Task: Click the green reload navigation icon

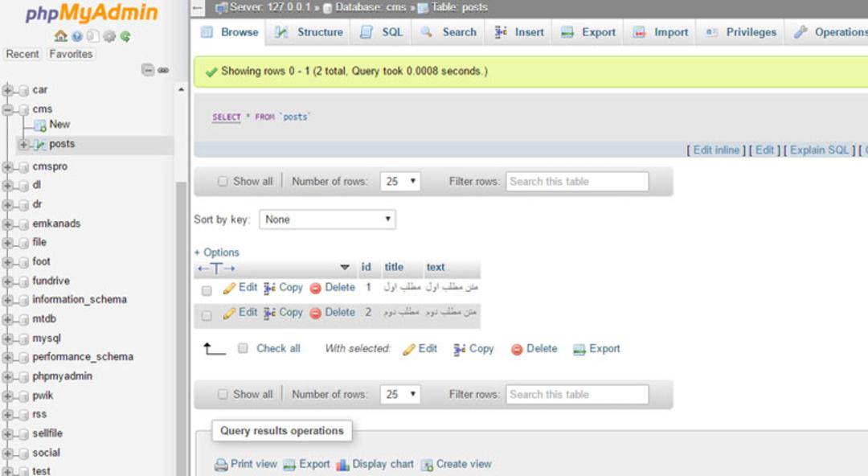Action: (x=125, y=36)
